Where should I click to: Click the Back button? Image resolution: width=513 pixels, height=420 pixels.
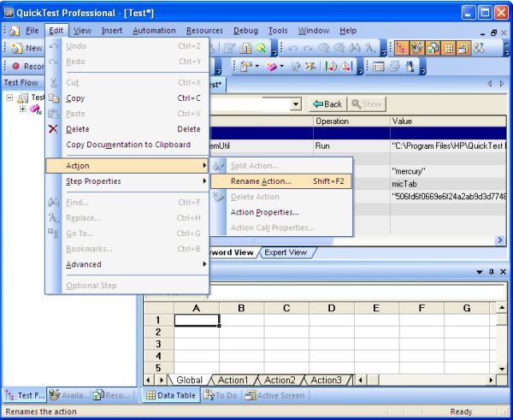(x=327, y=104)
